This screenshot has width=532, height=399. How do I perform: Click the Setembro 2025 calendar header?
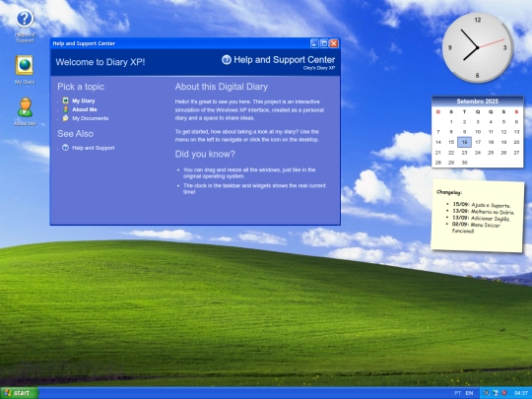click(477, 101)
